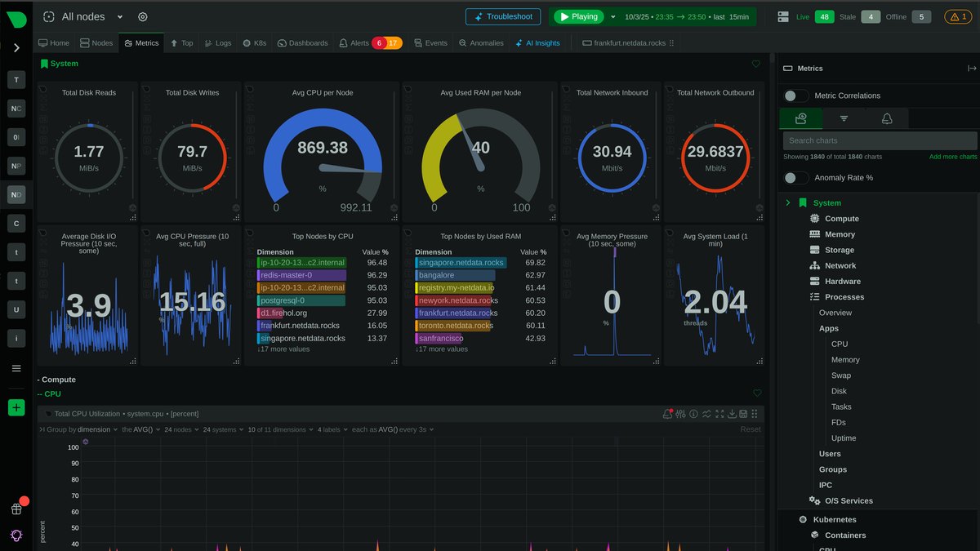Favorite the CPU section with heart icon
The width and height of the screenshot is (980, 551).
(757, 393)
